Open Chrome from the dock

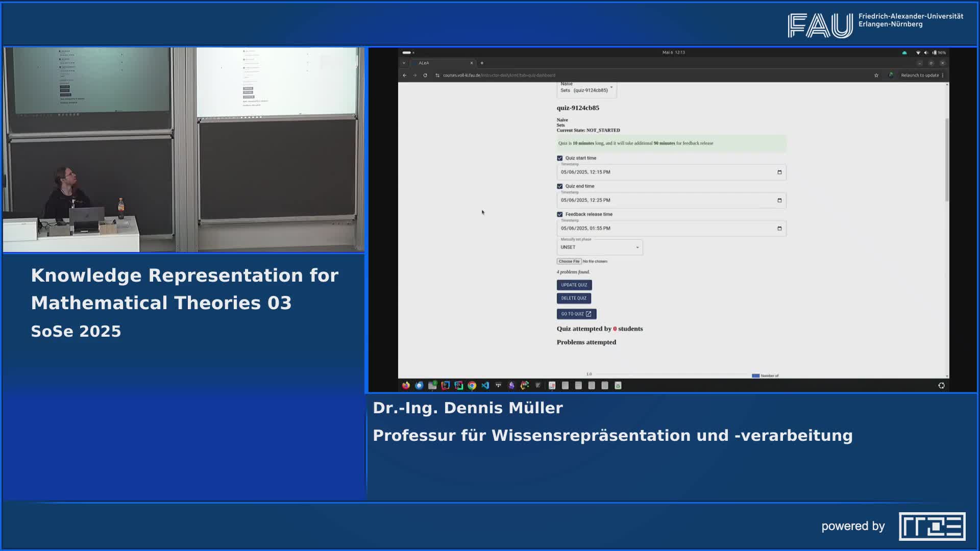point(472,386)
